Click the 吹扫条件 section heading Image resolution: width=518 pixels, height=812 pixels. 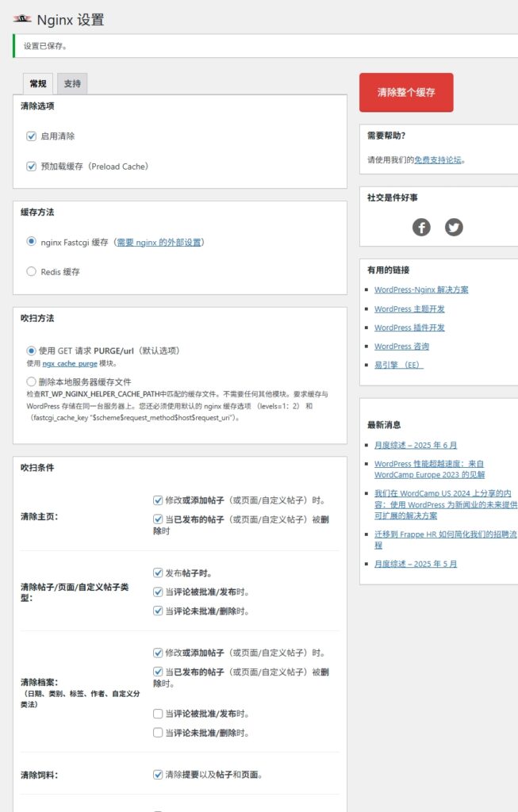coord(37,468)
